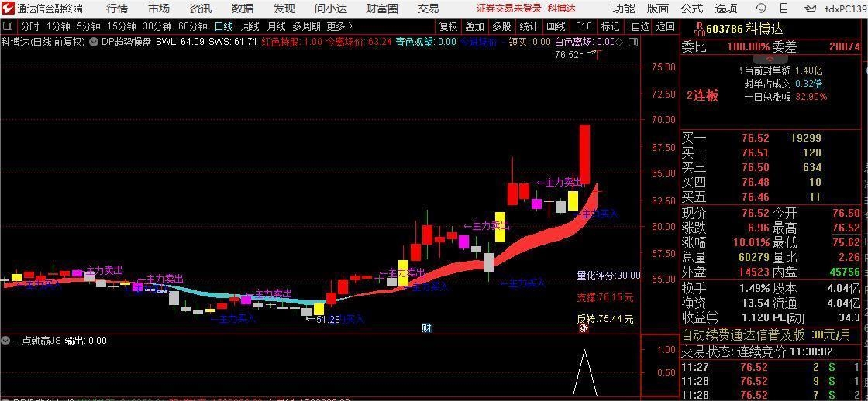Click the 通达信 red app logo

8,9
